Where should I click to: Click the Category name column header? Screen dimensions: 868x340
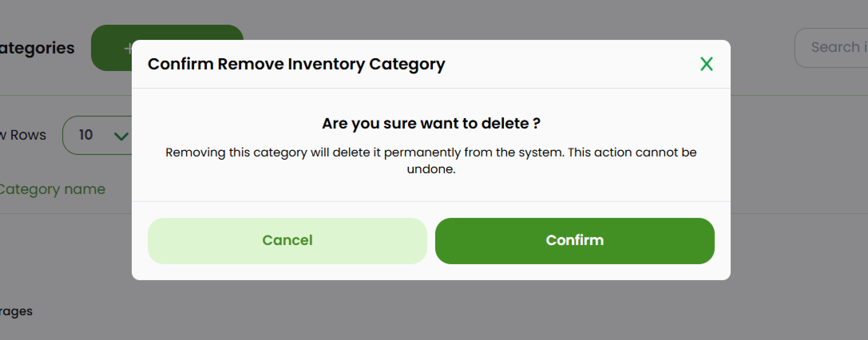coord(52,188)
